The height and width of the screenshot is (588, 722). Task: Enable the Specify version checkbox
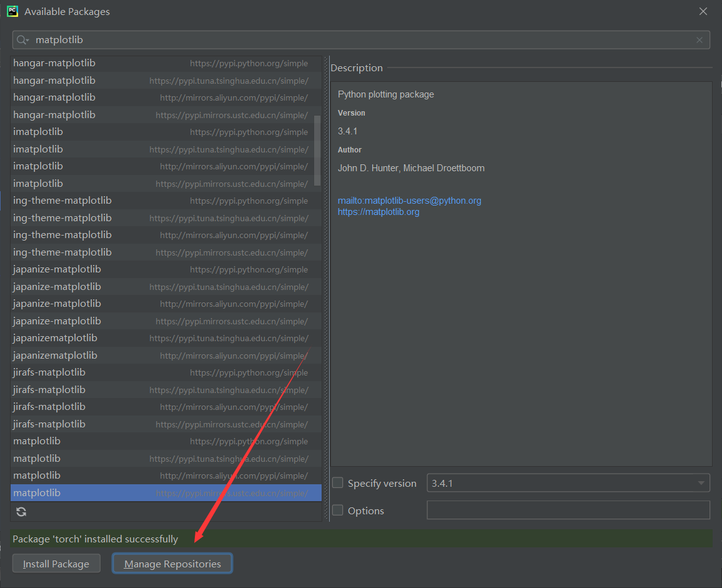tap(338, 483)
